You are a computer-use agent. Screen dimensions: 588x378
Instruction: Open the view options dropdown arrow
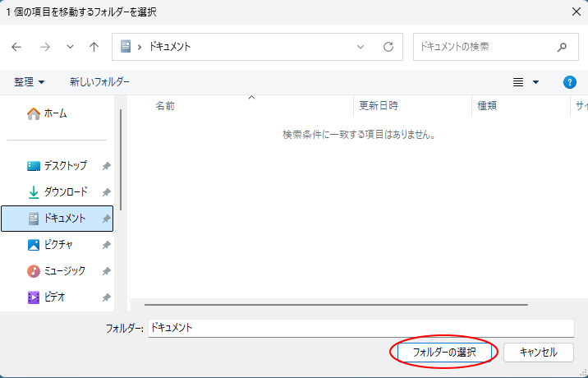click(x=536, y=82)
